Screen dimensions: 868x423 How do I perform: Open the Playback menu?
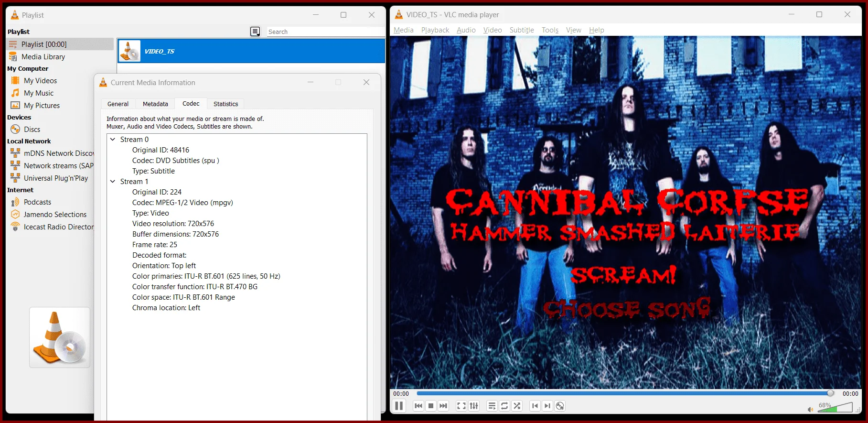click(435, 30)
